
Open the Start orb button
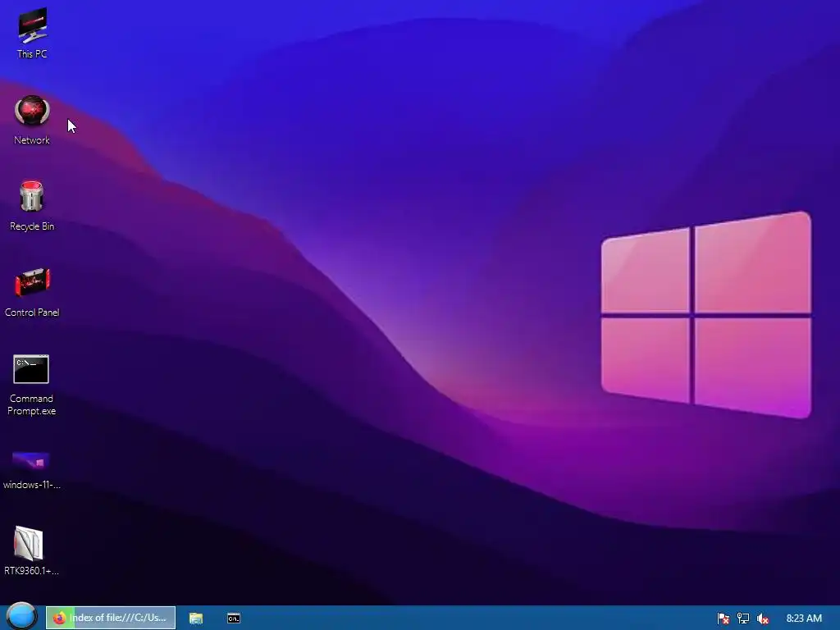click(22, 617)
